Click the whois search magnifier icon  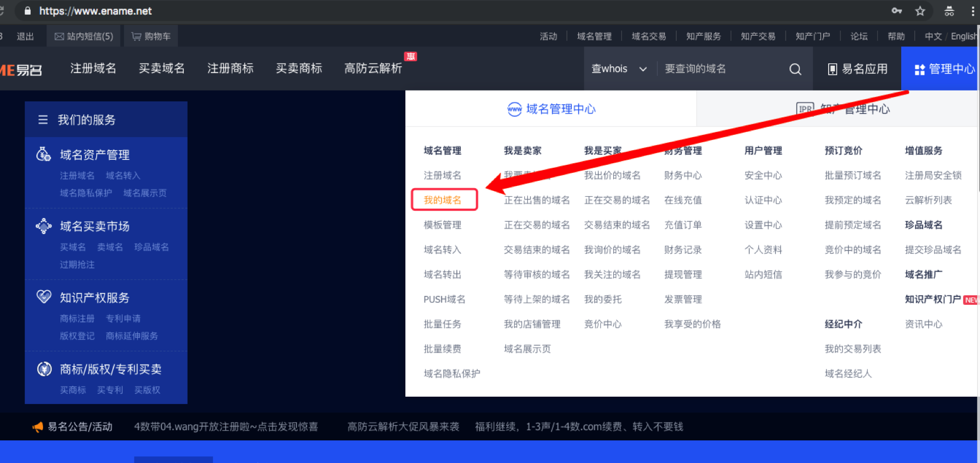point(795,69)
